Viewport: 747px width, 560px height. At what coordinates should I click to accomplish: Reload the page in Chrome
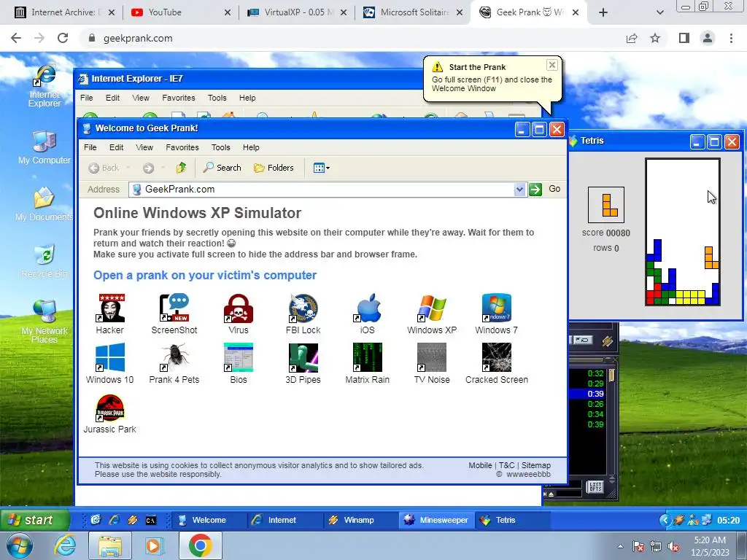[63, 38]
